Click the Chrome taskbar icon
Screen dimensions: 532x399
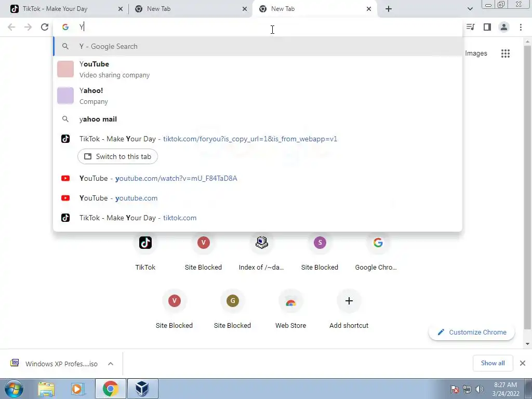pos(110,389)
